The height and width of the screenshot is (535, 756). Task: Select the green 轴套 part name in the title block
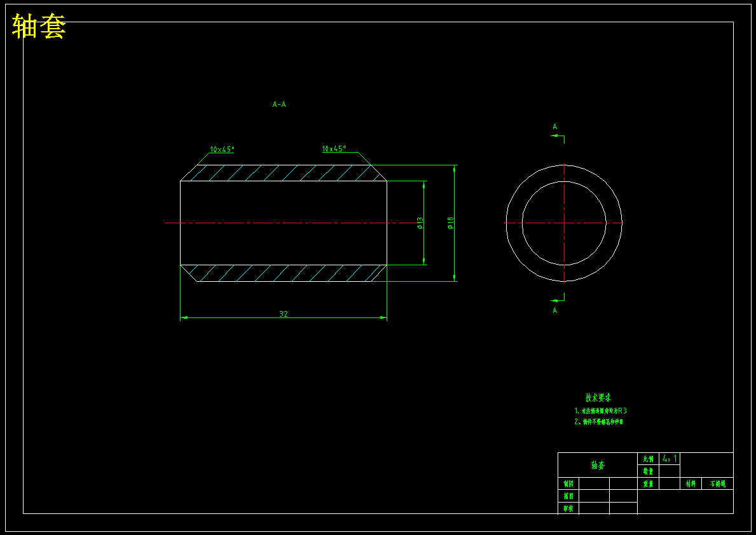pyautogui.click(x=598, y=465)
